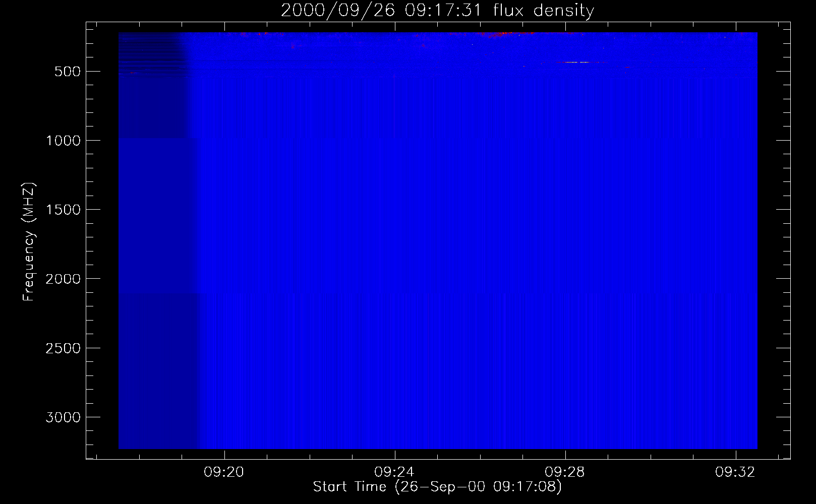Click the 1000 frequency tick label
The height and width of the screenshot is (504, 816).
pyautogui.click(x=63, y=141)
